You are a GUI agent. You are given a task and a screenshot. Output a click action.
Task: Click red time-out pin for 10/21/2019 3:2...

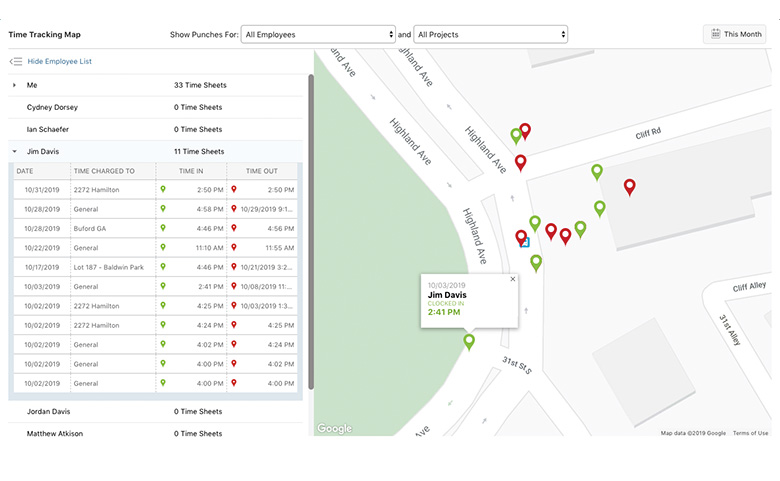[234, 267]
